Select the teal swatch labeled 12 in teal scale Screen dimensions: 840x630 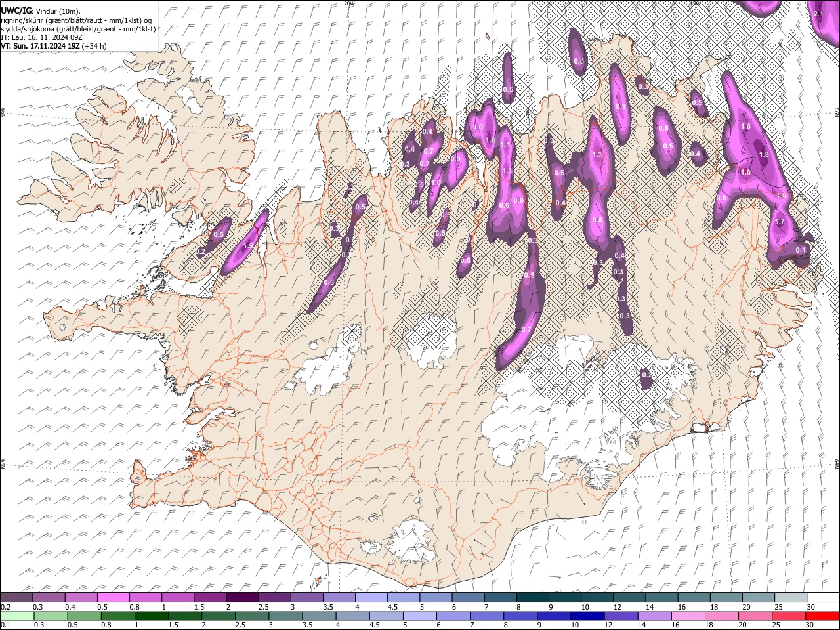pyautogui.click(x=629, y=597)
